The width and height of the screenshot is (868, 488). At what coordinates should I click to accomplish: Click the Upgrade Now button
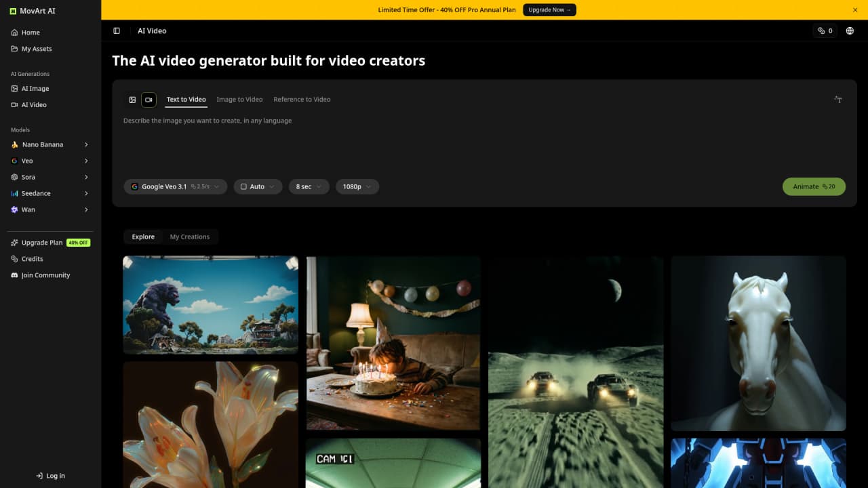[549, 10]
